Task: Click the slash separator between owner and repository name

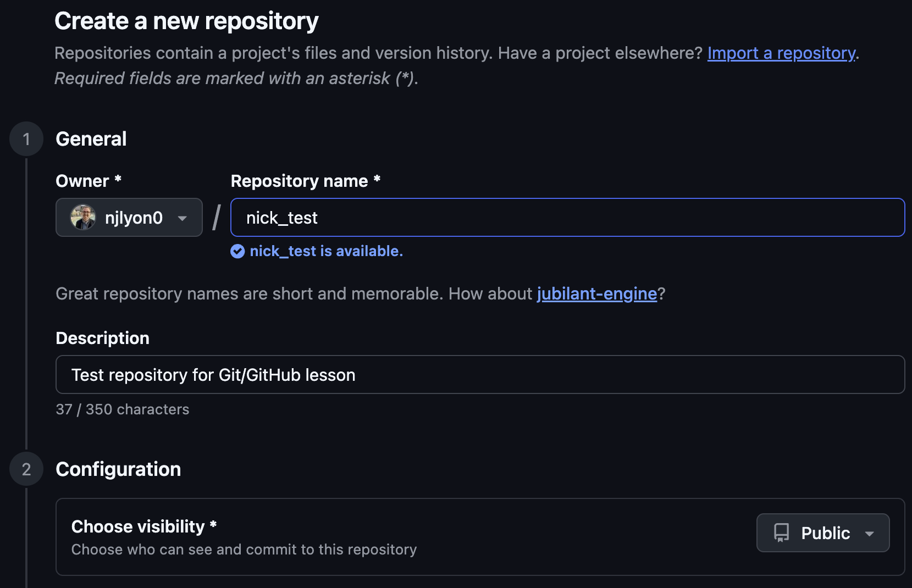Action: coord(215,217)
